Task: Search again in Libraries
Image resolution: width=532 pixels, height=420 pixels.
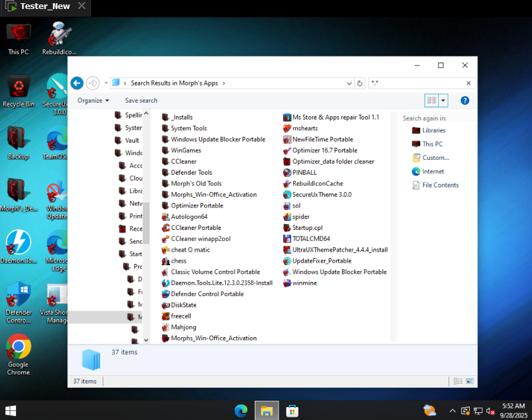Action: pos(433,130)
